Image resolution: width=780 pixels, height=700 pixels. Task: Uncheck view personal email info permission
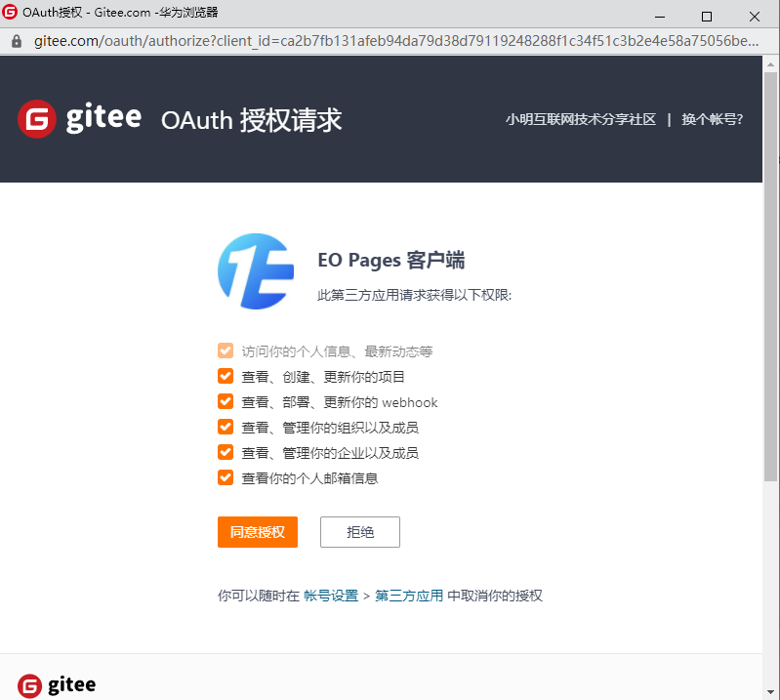coord(226,477)
